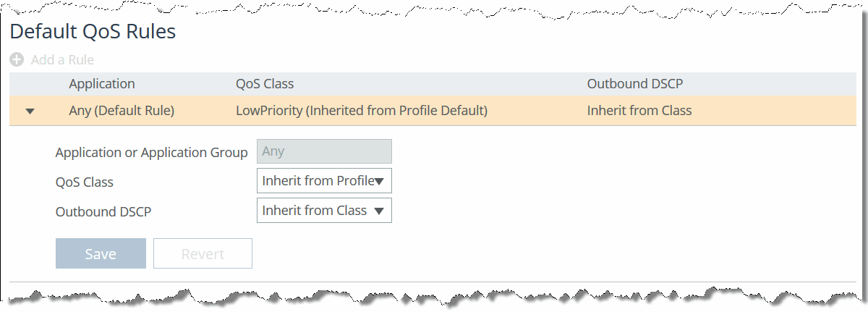
Task: Click the Add a Rule link text
Action: (62, 60)
